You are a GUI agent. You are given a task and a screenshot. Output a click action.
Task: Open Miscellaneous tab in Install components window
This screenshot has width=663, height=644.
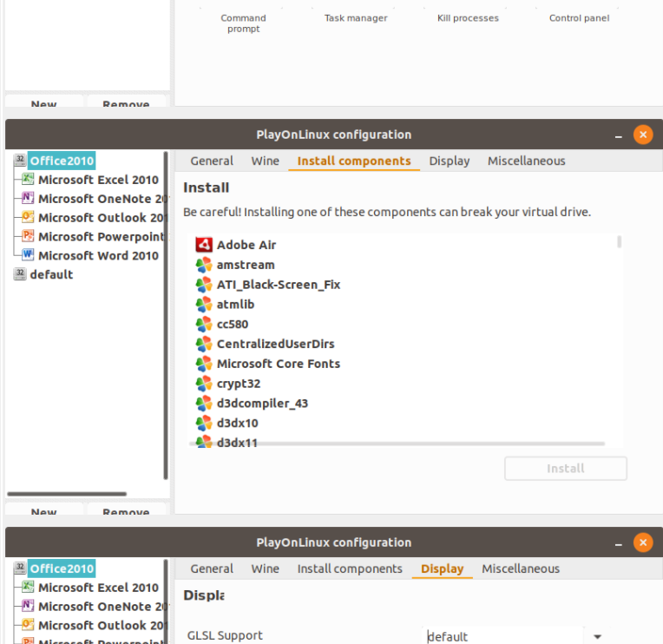527,161
